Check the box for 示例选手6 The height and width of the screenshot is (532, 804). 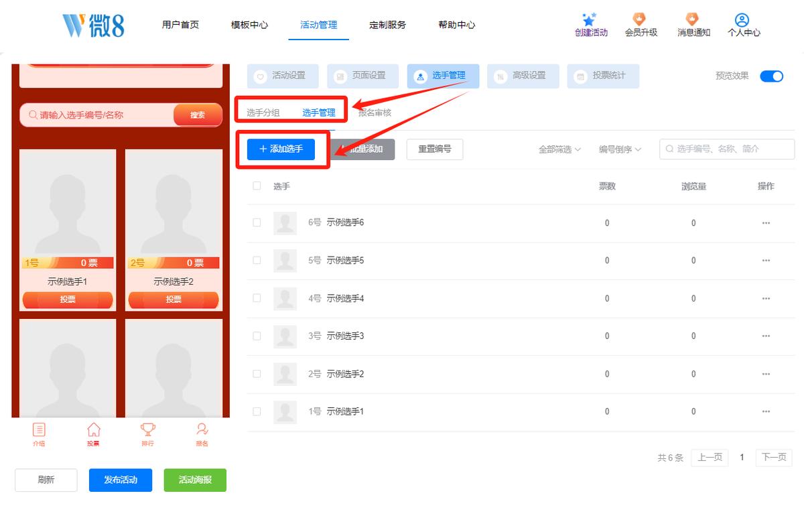tap(257, 222)
